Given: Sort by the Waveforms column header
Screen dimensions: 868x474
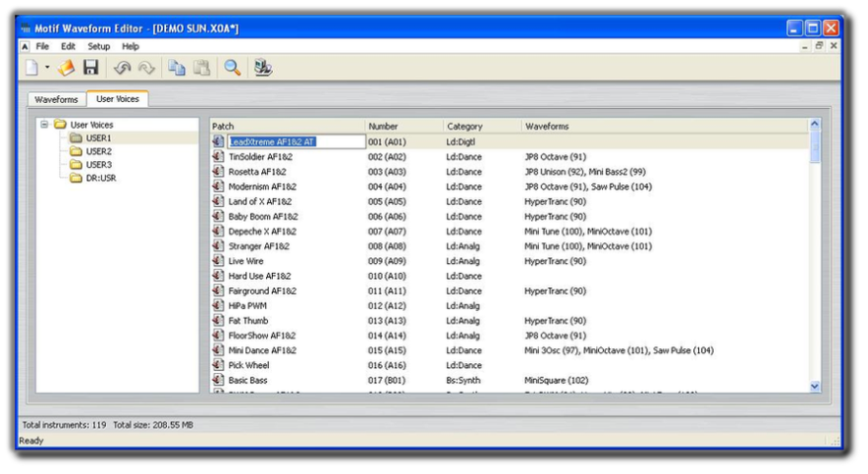Looking at the screenshot, I should pyautogui.click(x=664, y=127).
